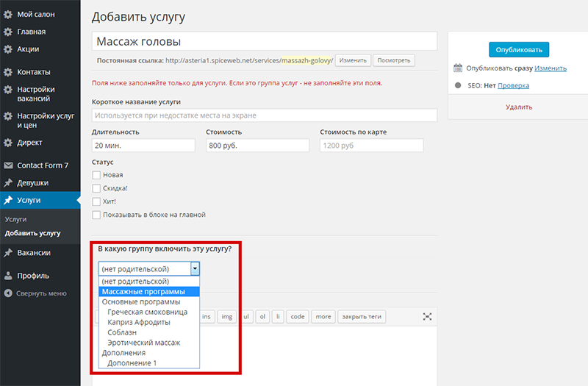
Task: Collapse the menu via Свернуть меню arrow icon
Action: point(8,293)
